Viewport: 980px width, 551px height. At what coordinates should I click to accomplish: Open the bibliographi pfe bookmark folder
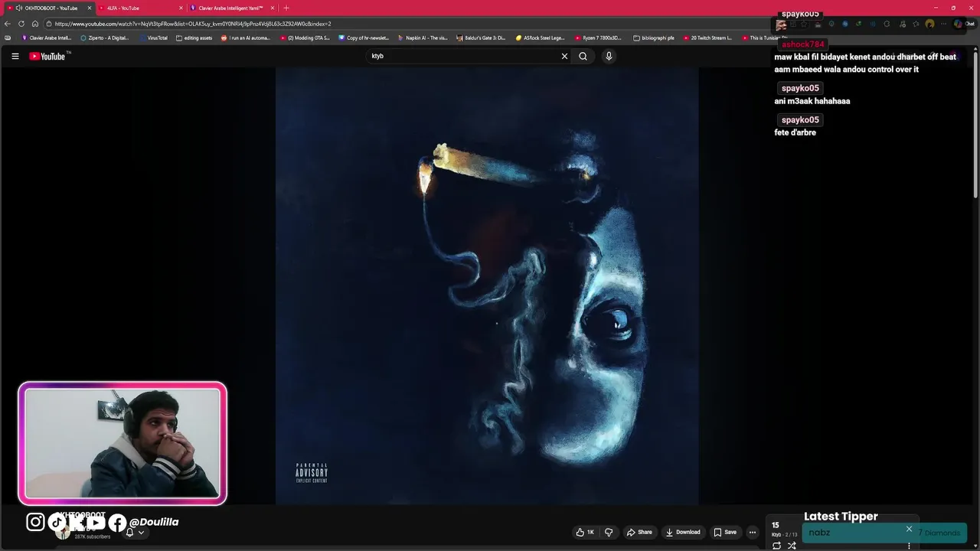tap(654, 37)
